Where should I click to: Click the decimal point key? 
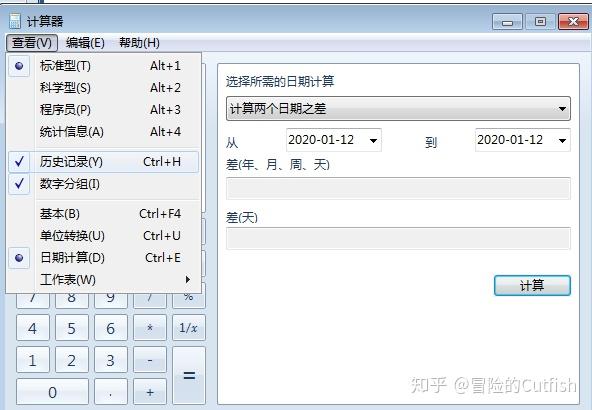[111, 392]
